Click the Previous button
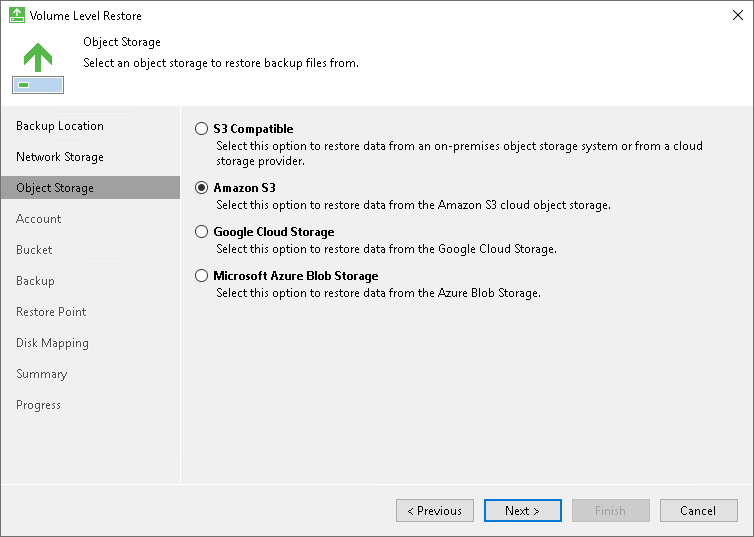This screenshot has height=537, width=754. tap(435, 511)
